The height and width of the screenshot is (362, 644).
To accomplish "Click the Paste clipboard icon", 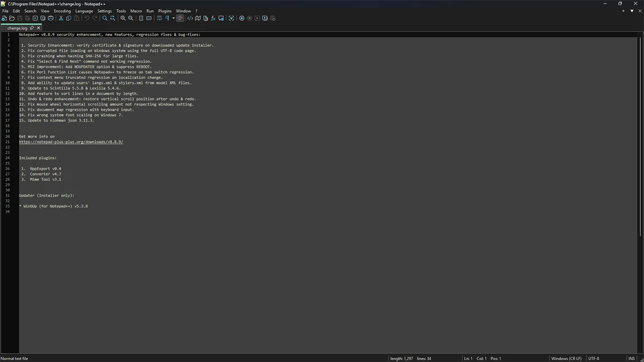I will pos(76,18).
